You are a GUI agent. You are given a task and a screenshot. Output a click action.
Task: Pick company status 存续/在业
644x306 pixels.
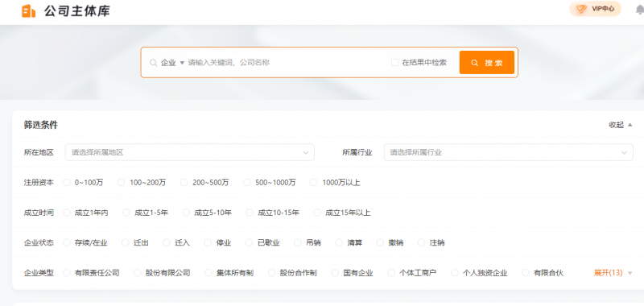[67, 242]
